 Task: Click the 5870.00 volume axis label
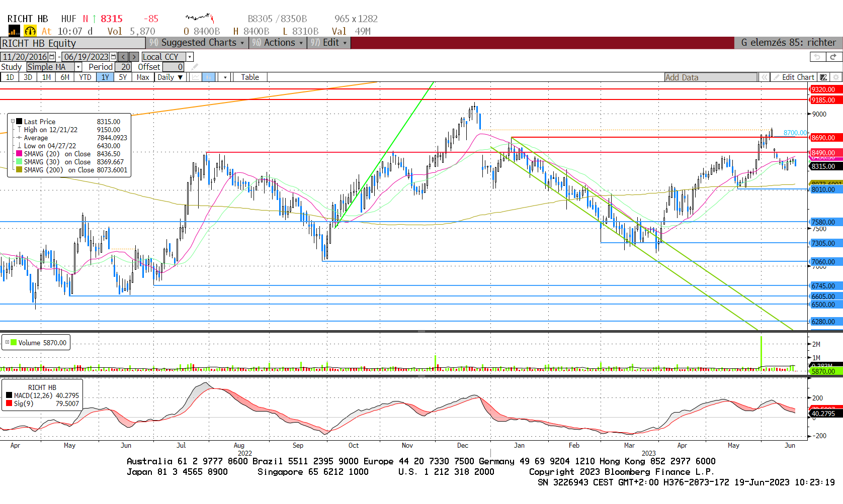click(x=825, y=371)
